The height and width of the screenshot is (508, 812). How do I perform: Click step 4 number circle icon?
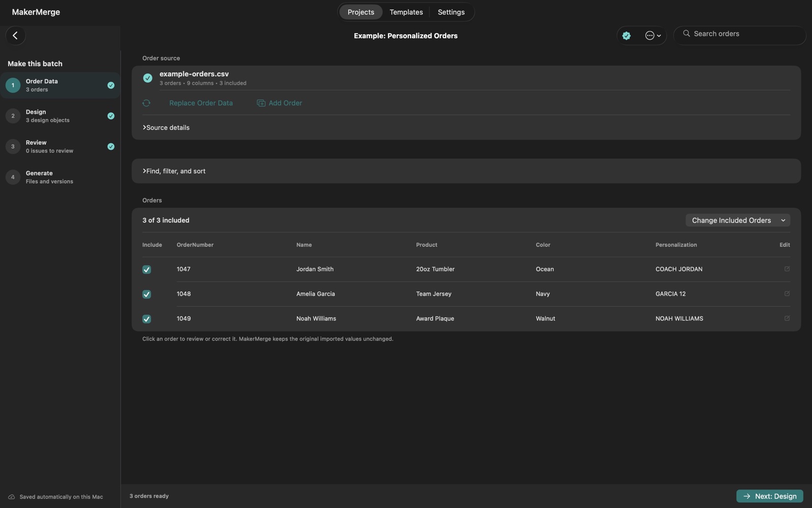point(13,177)
